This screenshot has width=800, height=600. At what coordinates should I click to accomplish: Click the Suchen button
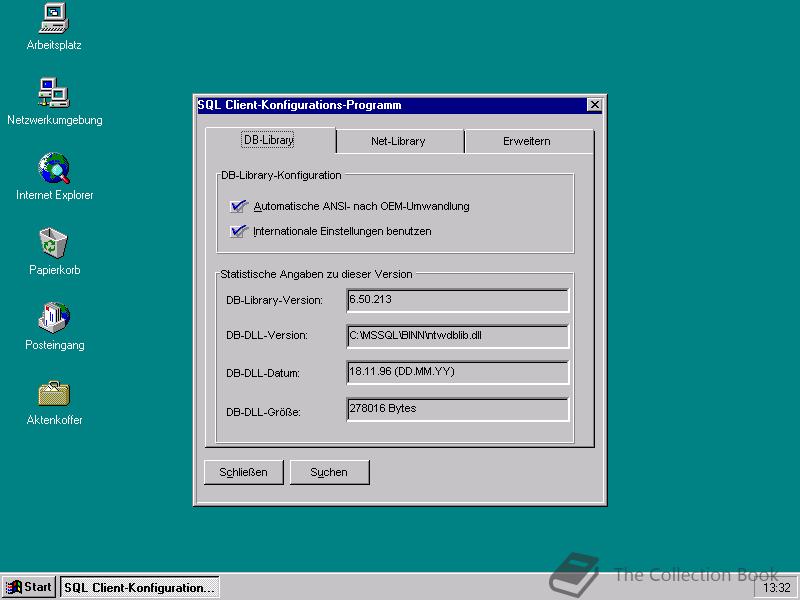coord(330,472)
